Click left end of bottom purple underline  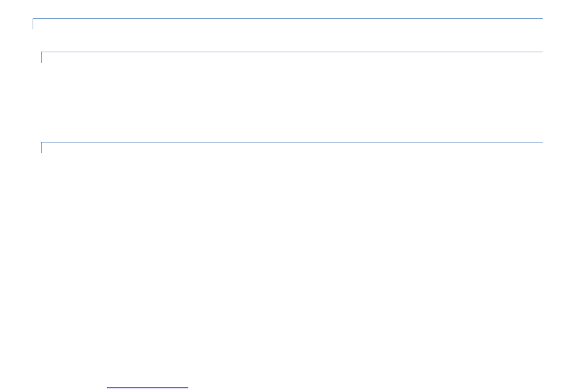click(x=107, y=388)
